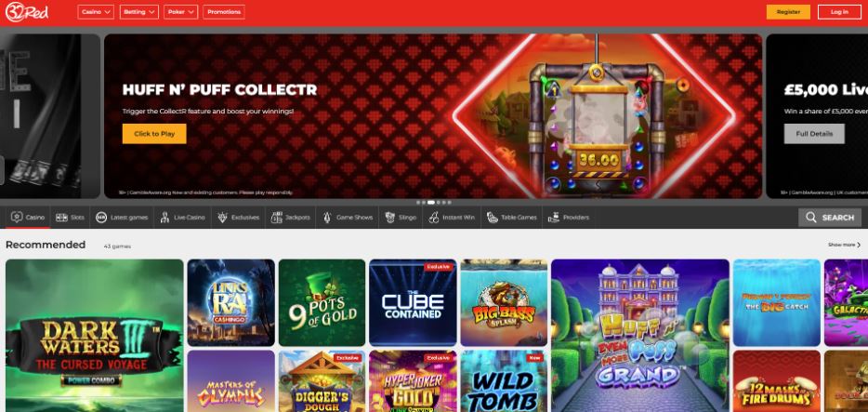Click the Click to Play button
868x412 pixels.
pos(154,133)
